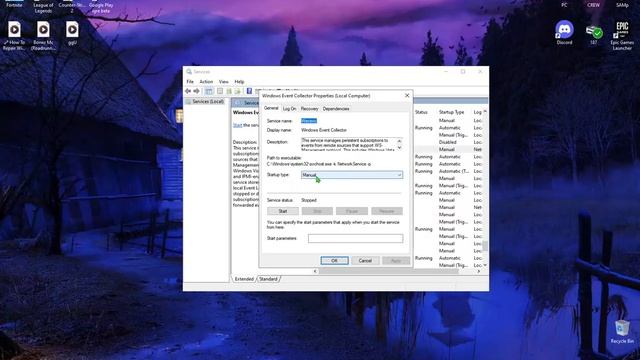
Task: Click the Start button in the properties dialog
Action: [x=283, y=211]
